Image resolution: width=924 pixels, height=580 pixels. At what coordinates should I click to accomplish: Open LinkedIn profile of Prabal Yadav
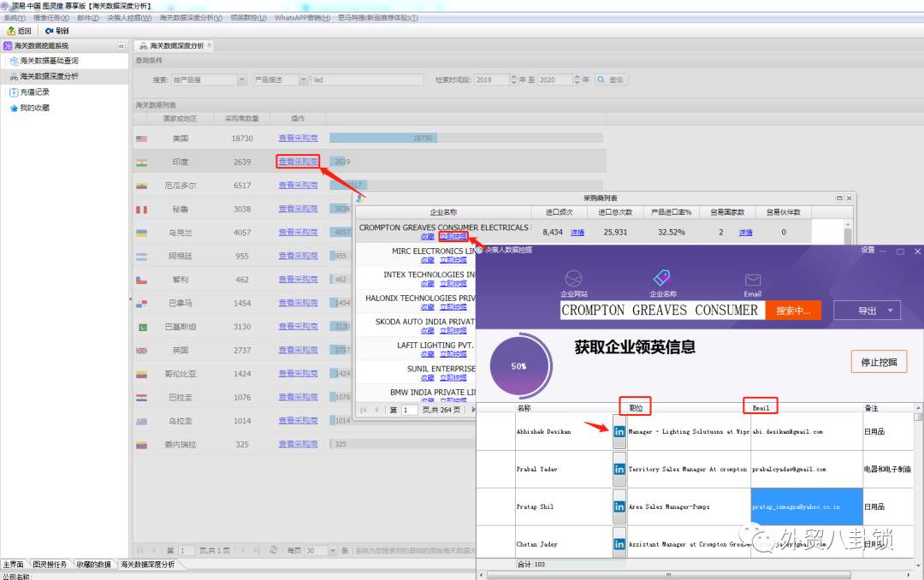click(x=619, y=469)
